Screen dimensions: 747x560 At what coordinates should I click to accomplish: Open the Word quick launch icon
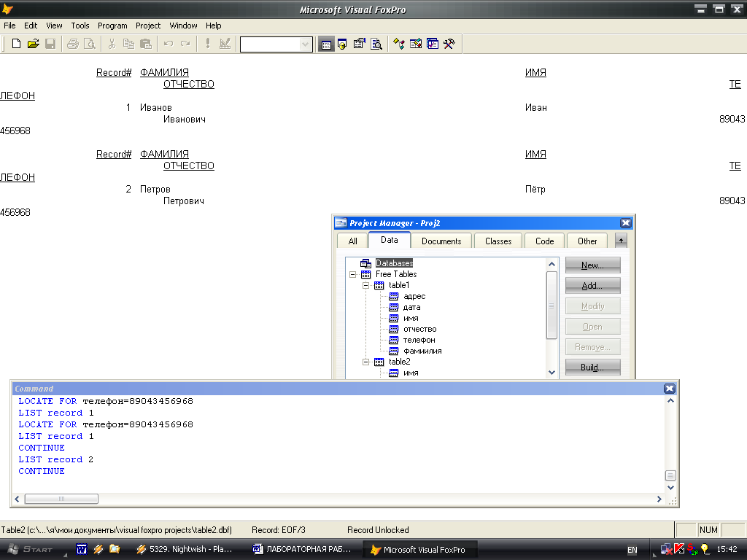pyautogui.click(x=82, y=549)
